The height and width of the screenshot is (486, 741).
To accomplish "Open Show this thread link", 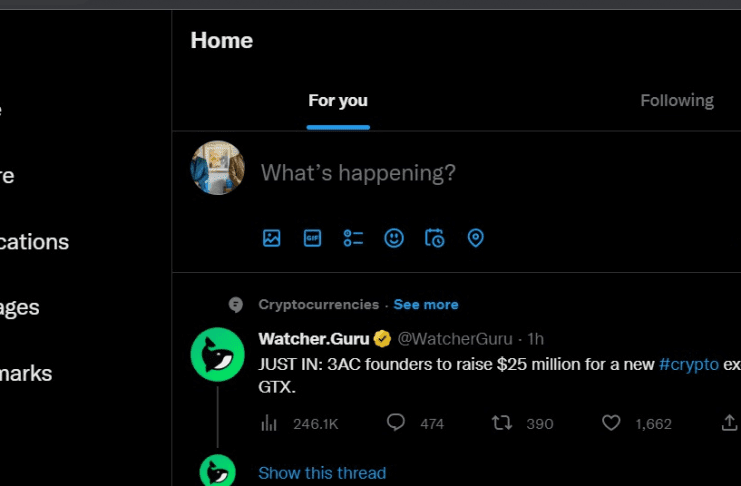I will click(x=322, y=473).
